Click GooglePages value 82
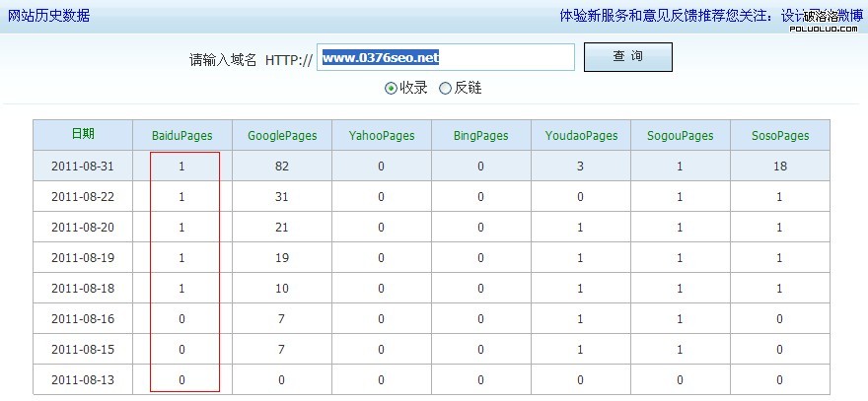This screenshot has height=401, width=868. tap(282, 167)
